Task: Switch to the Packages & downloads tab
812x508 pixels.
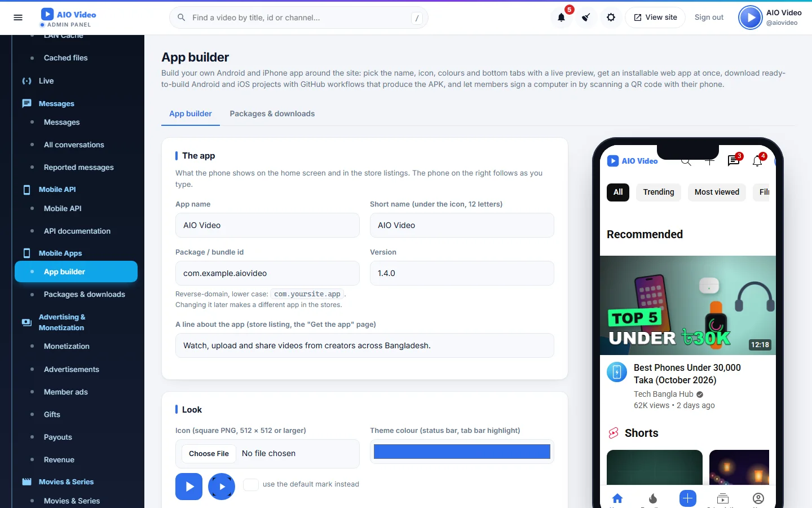Action: tap(272, 113)
